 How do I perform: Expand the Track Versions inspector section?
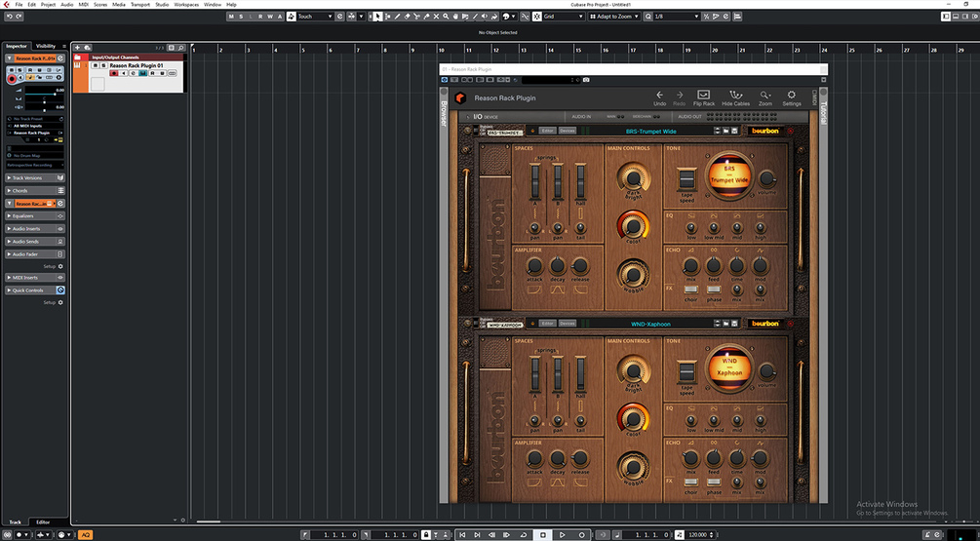point(35,178)
